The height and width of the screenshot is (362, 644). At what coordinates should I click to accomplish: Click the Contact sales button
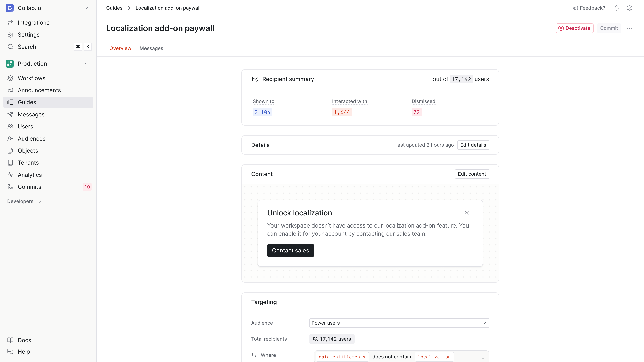click(x=290, y=250)
